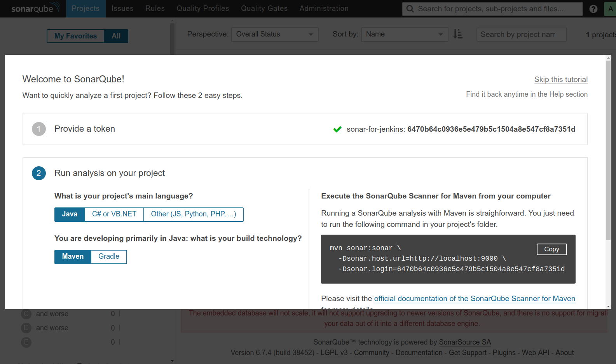
Task: Open Quality Gates
Action: tap(264, 9)
